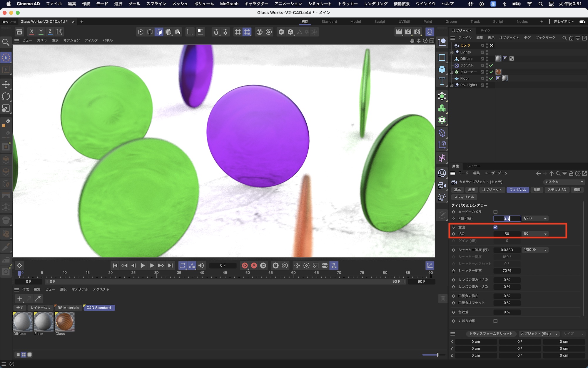Click the トランスフォームをリセット button
Viewport: 588px width, 368px height.
[x=491, y=334]
